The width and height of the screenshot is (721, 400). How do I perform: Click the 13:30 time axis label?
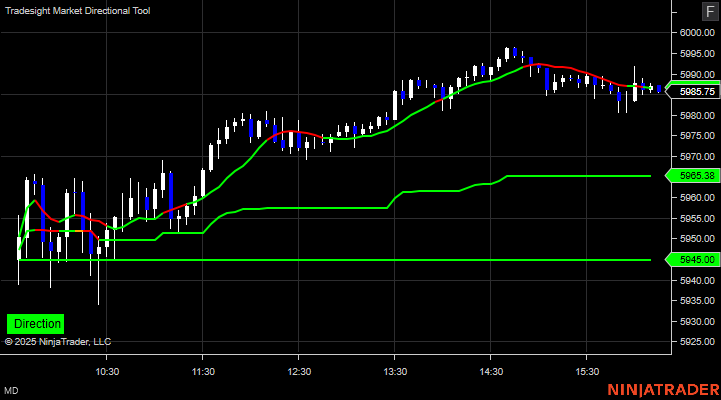395,371
